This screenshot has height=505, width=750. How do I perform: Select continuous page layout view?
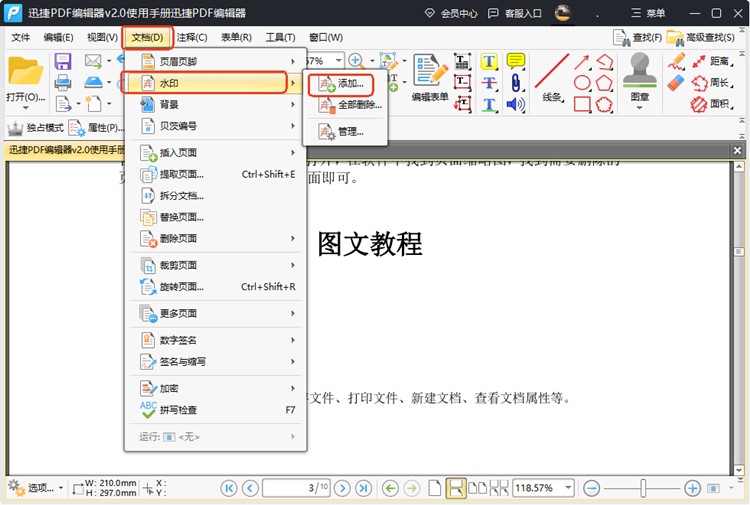[x=455, y=488]
